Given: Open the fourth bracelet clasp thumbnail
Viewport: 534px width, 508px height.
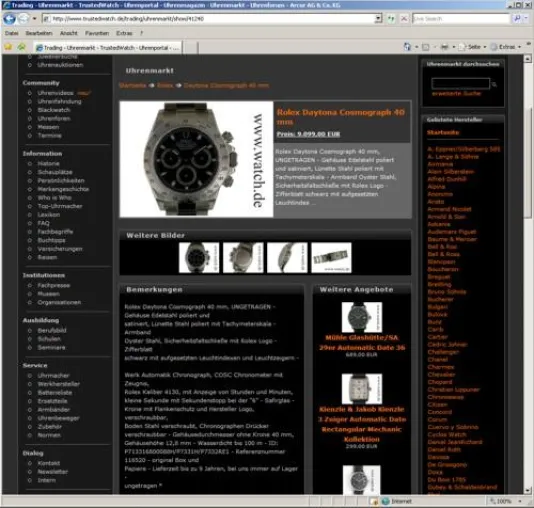Looking at the screenshot, I should (331, 257).
